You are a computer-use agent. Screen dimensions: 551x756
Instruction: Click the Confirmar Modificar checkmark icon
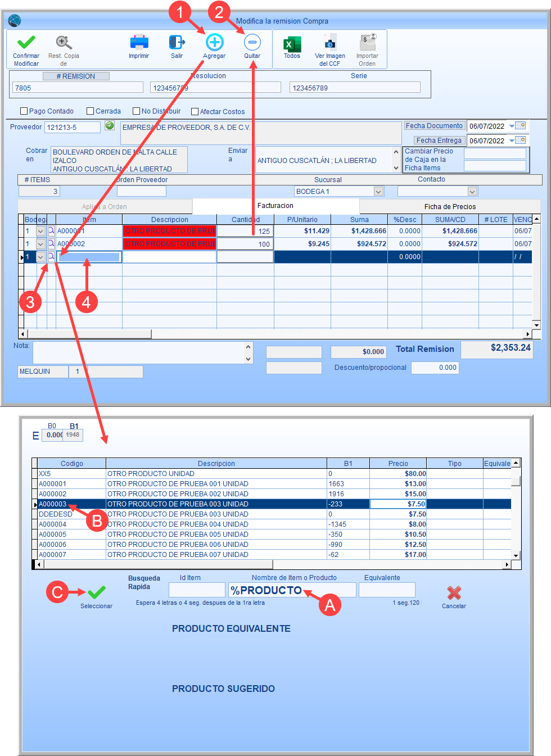pyautogui.click(x=26, y=42)
